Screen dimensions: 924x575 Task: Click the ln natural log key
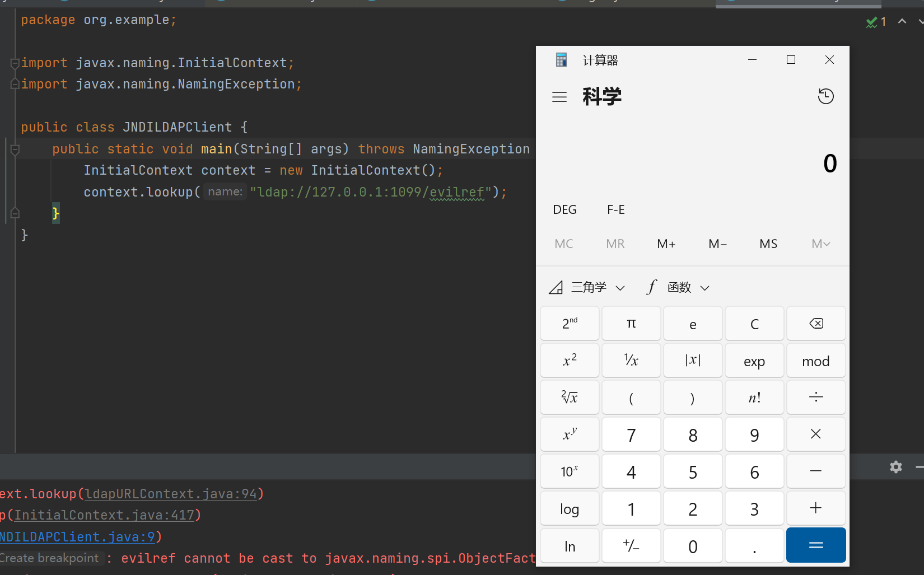coord(570,545)
